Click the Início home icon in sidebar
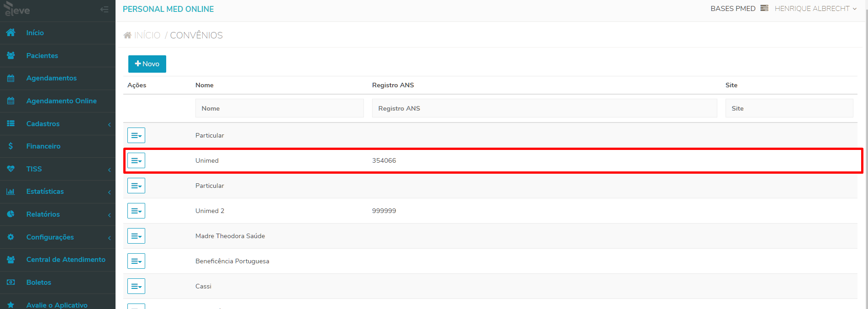The image size is (868, 309). pyautogui.click(x=11, y=33)
